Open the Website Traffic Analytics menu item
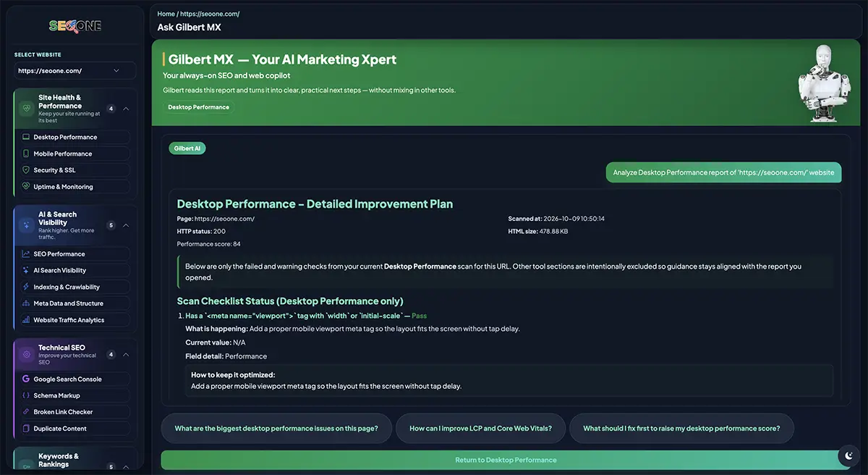 (75, 320)
